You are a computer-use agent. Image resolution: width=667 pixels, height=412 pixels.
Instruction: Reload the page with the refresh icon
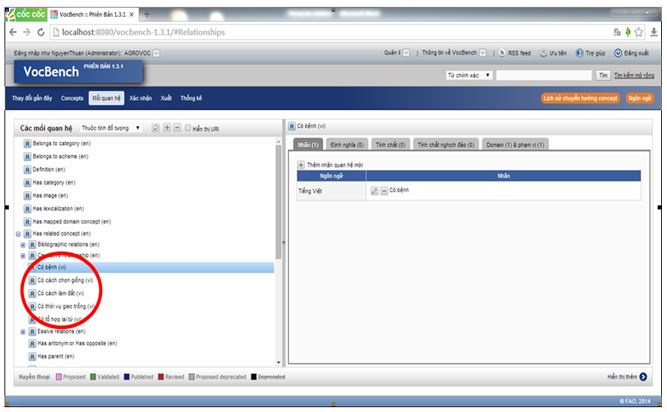point(41,32)
